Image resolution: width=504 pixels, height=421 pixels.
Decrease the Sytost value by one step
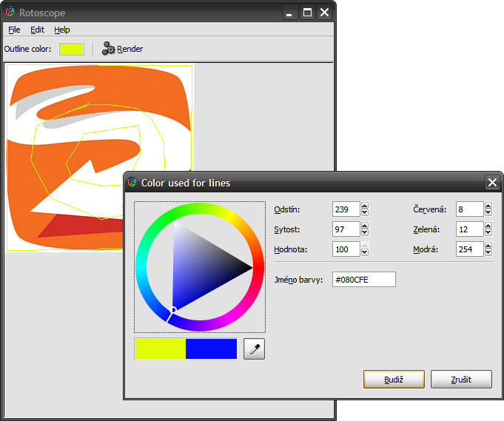[365, 232]
